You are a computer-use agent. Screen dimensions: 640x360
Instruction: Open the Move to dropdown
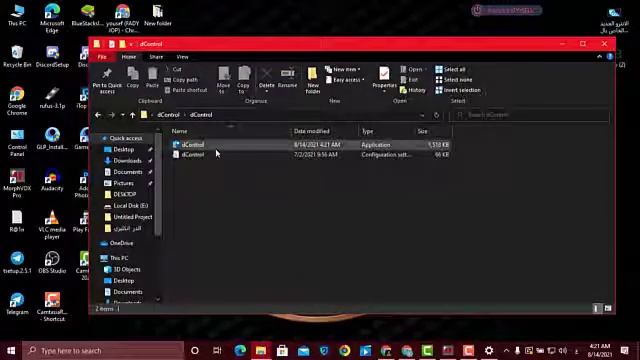223,80
